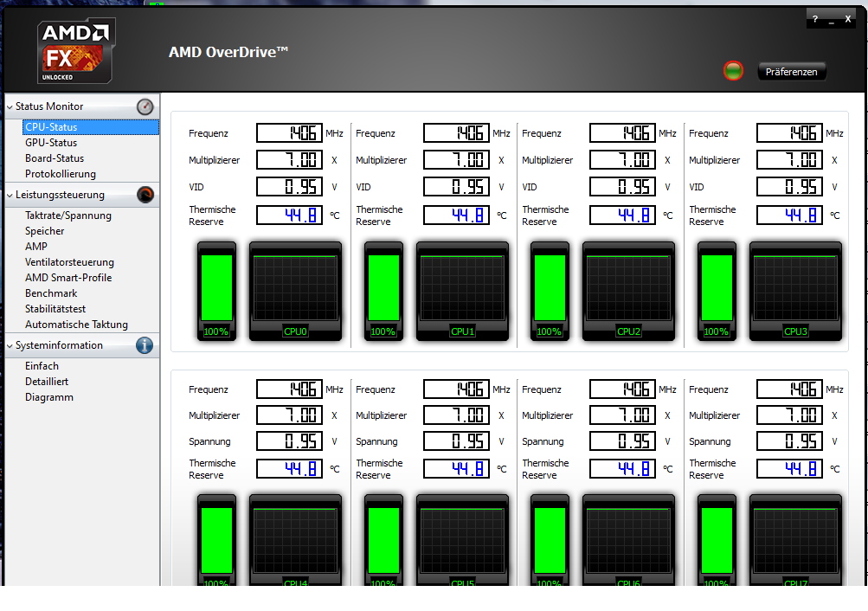Click the CPU3 load bar at 100%
The image size is (868, 611).
[x=717, y=290]
